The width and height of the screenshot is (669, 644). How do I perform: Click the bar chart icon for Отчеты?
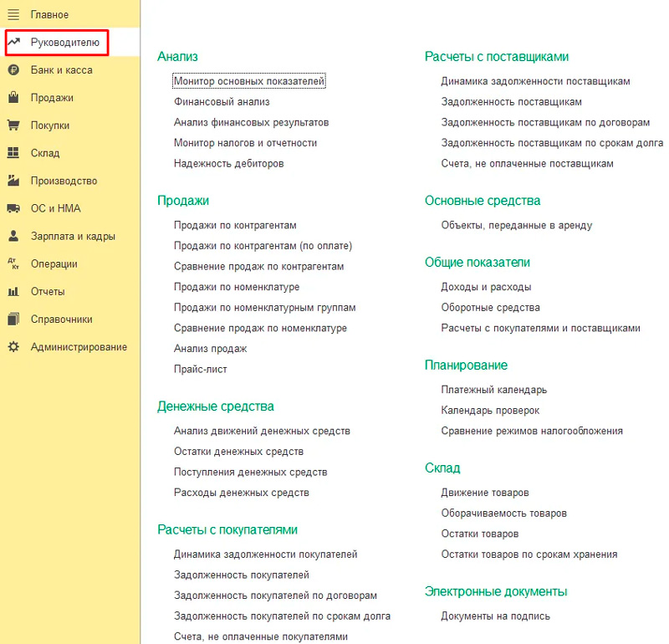click(x=13, y=292)
